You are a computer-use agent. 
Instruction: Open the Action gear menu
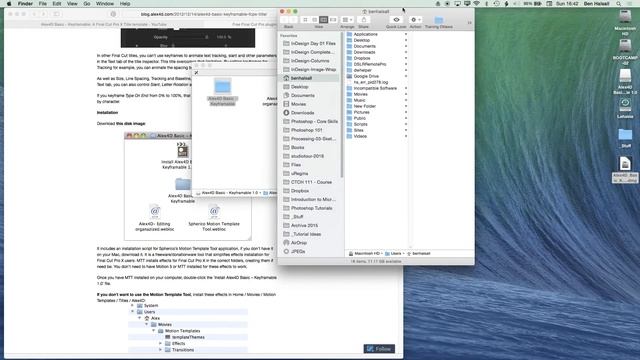click(x=416, y=20)
